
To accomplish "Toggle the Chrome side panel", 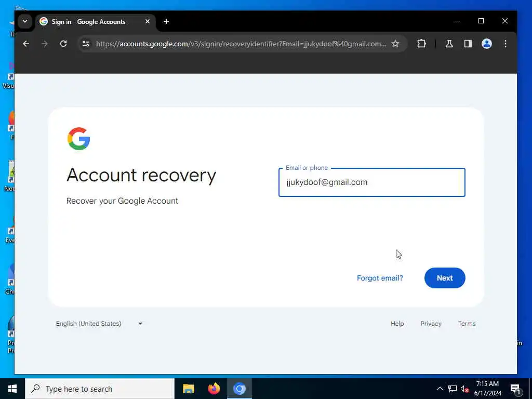I will pyautogui.click(x=468, y=44).
